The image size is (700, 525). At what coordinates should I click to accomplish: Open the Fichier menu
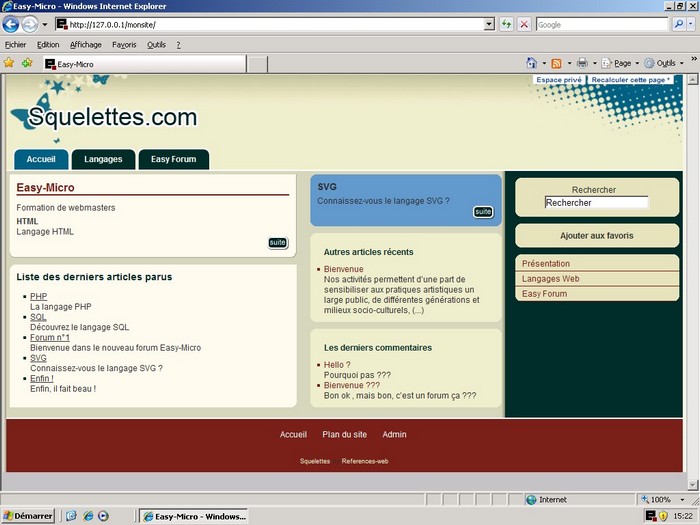click(15, 45)
